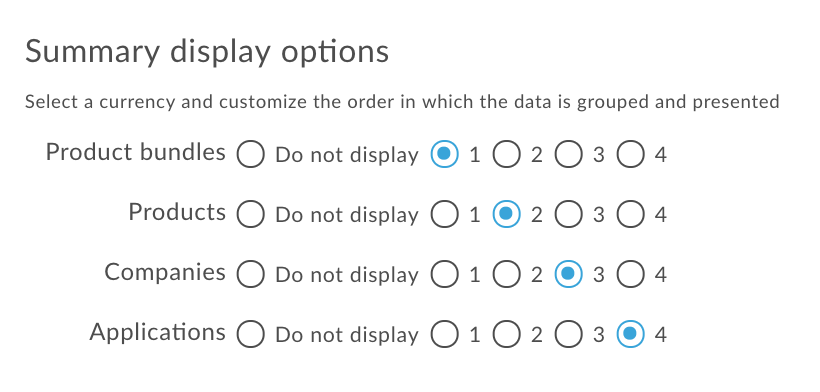Select Do not display for Product bundles
Image resolution: width=820 pixels, height=392 pixels.
[250, 155]
